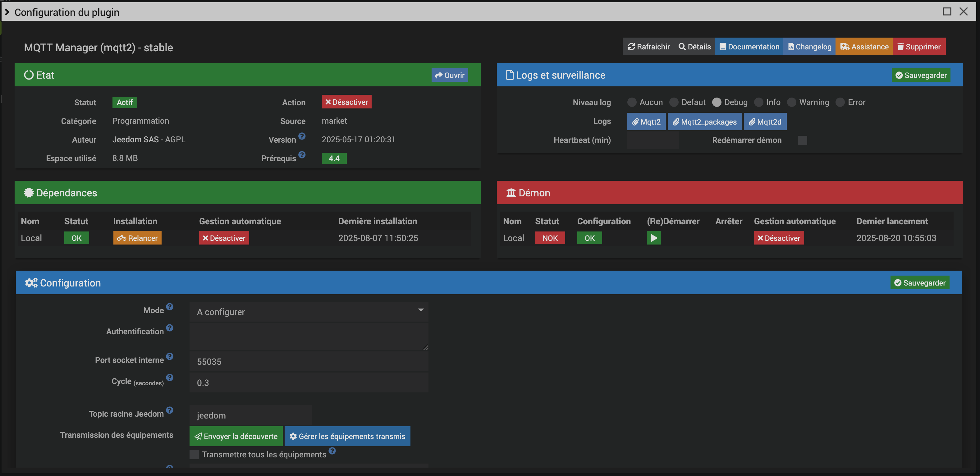Start the daemon with the green play button
Screen dimensions: 980x476
(x=653, y=238)
